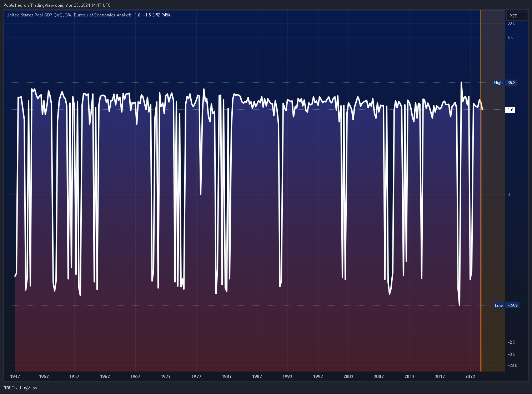Click the -2 K label on price axis
The image size is (532, 394).
[511, 342]
